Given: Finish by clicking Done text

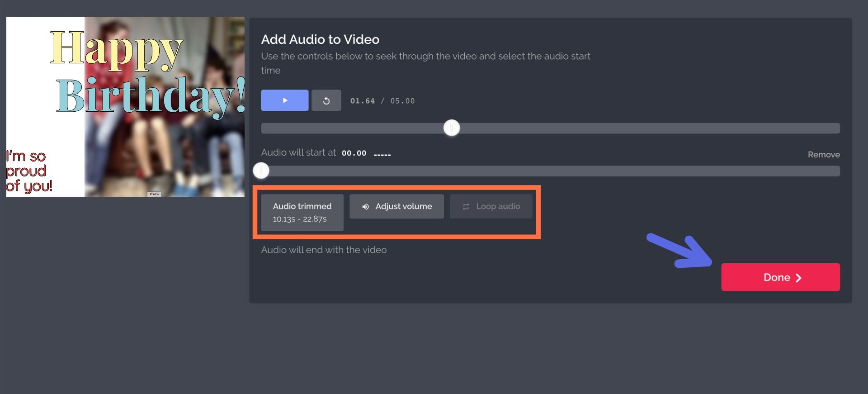Looking at the screenshot, I should [x=776, y=277].
